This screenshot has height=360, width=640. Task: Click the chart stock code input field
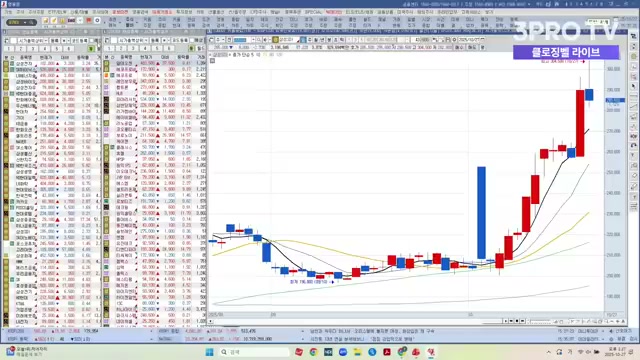pyautogui.click(x=241, y=40)
